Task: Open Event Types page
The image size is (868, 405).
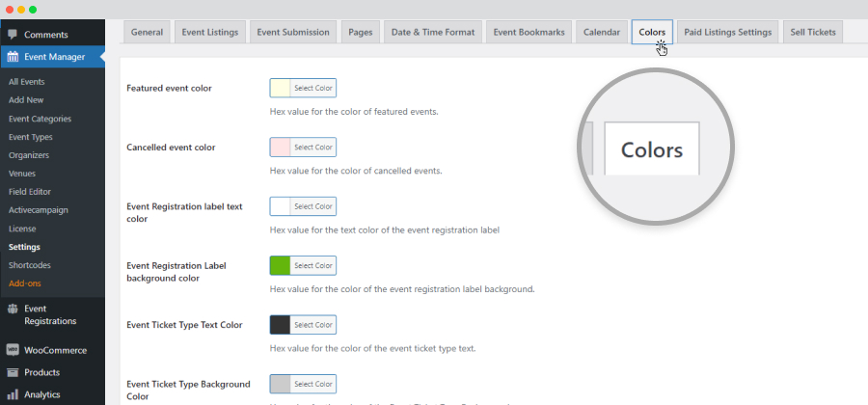Action: point(31,137)
